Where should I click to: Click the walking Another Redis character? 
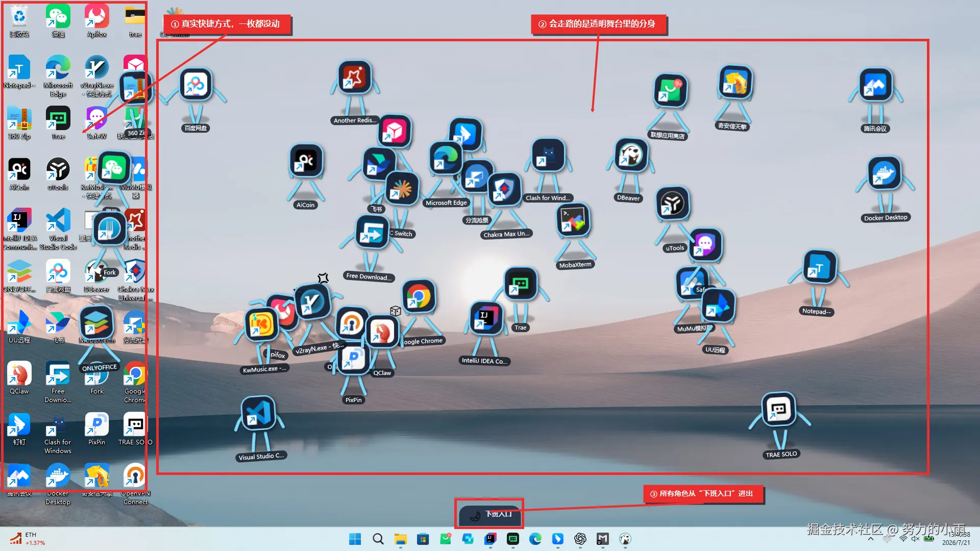point(354,78)
